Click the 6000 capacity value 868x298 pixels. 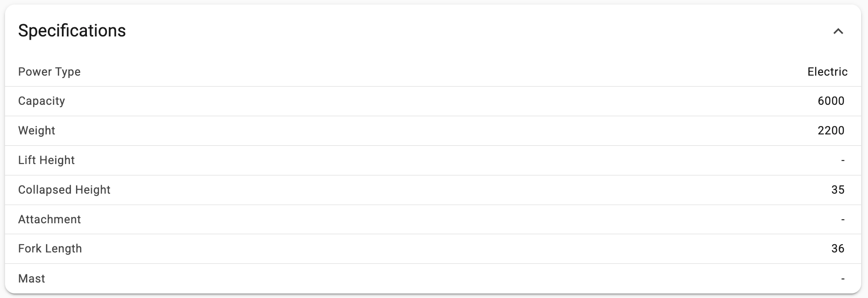pyautogui.click(x=831, y=101)
